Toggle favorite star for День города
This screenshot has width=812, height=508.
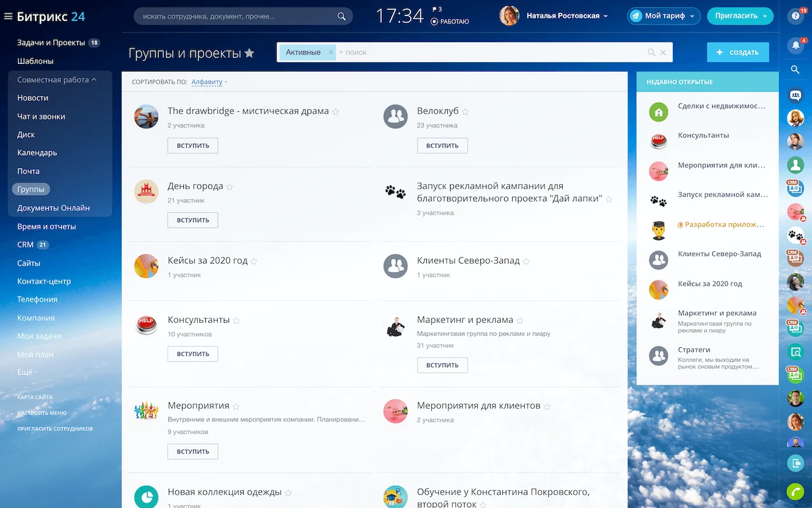(x=230, y=187)
